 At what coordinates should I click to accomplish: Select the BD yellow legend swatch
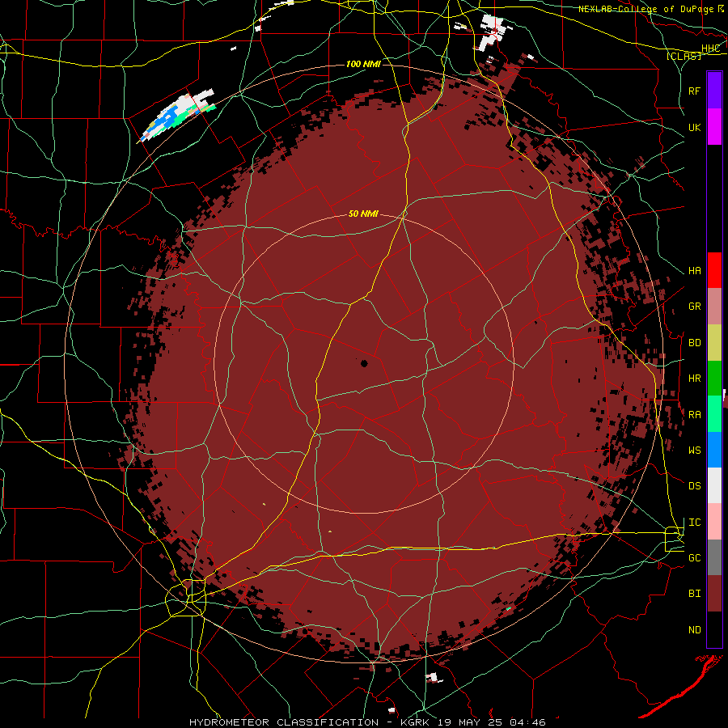(714, 342)
